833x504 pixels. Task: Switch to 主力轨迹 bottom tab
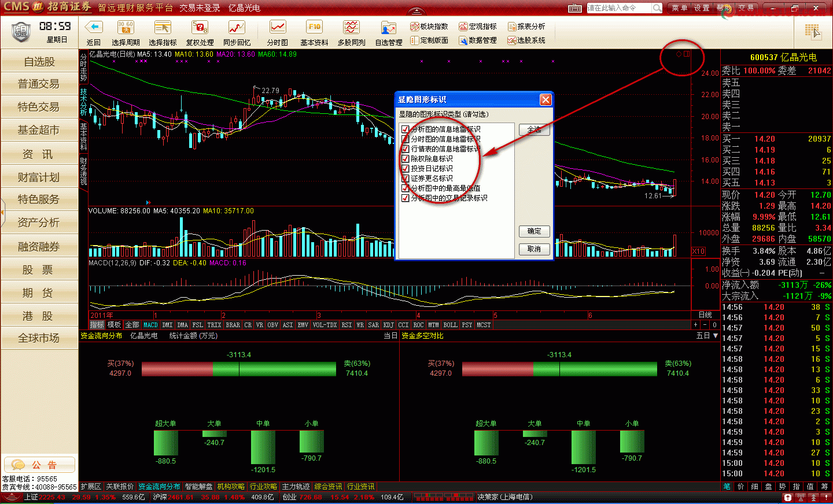click(x=296, y=487)
